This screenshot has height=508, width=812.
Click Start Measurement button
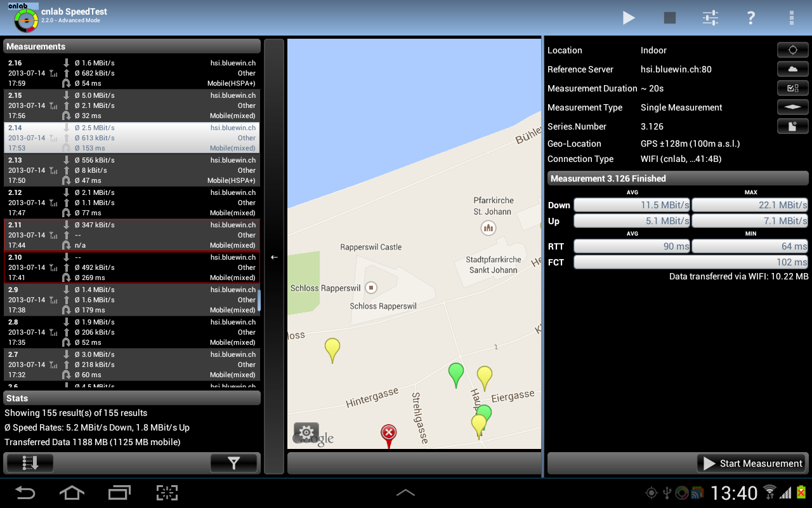click(752, 464)
